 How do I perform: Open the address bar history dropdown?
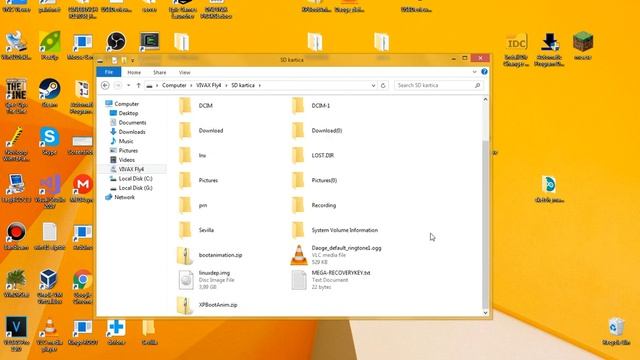coord(373,85)
